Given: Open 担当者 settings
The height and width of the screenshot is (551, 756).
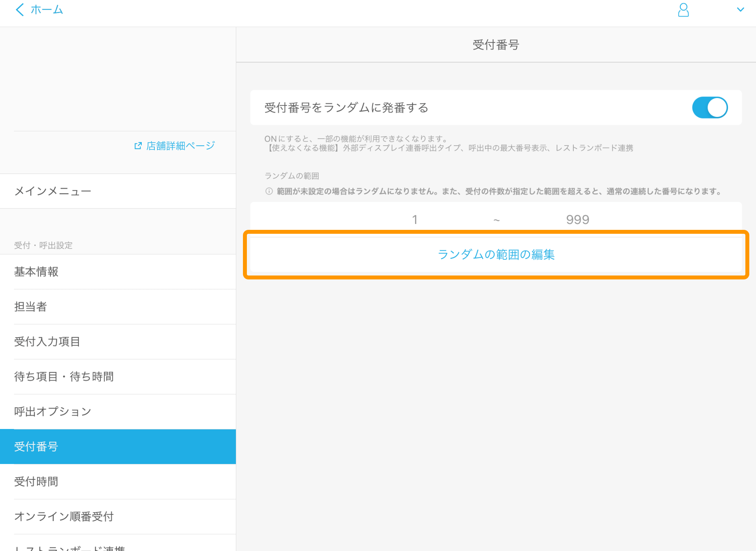Looking at the screenshot, I should (118, 307).
